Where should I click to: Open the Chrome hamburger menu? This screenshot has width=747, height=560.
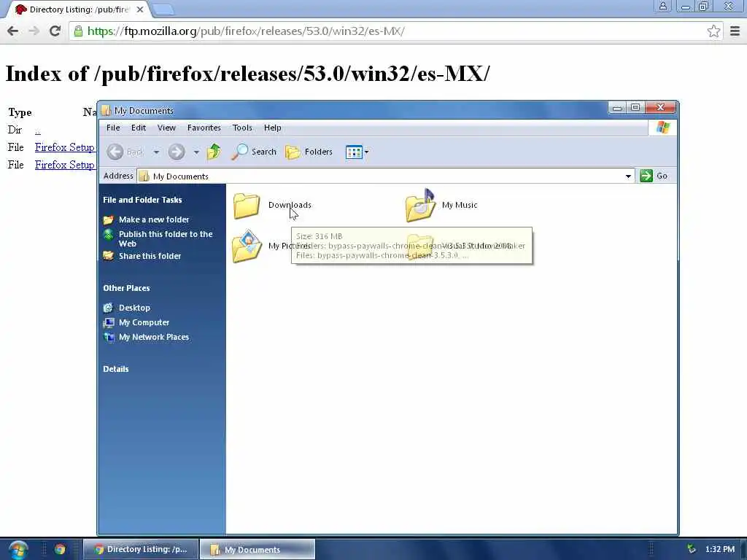[x=735, y=31]
